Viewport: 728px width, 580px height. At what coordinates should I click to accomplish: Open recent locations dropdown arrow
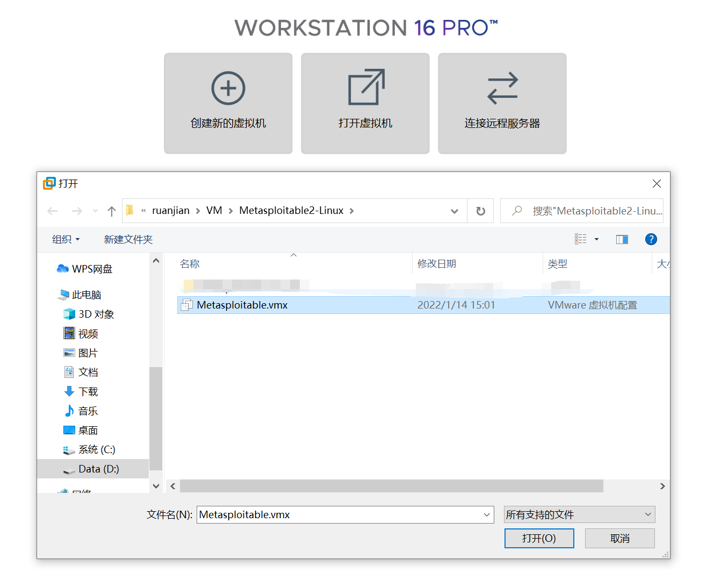pyautogui.click(x=95, y=211)
